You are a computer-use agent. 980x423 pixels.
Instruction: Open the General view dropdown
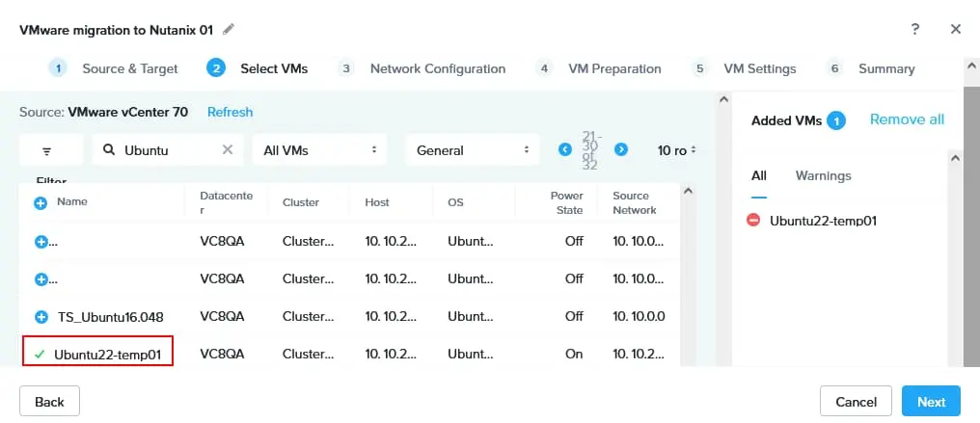473,149
